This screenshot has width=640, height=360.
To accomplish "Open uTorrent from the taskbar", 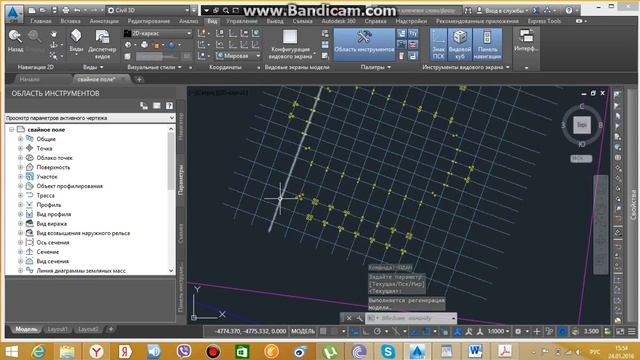I will pyautogui.click(x=329, y=351).
